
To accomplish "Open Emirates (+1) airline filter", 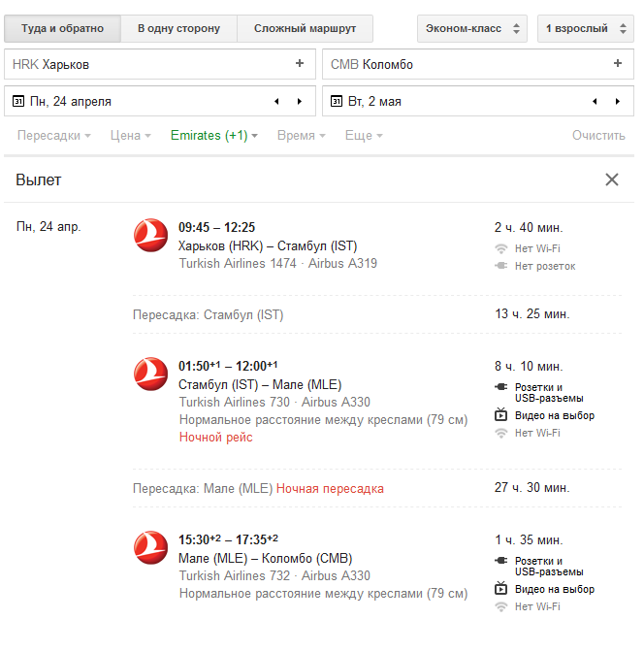I will point(214,136).
